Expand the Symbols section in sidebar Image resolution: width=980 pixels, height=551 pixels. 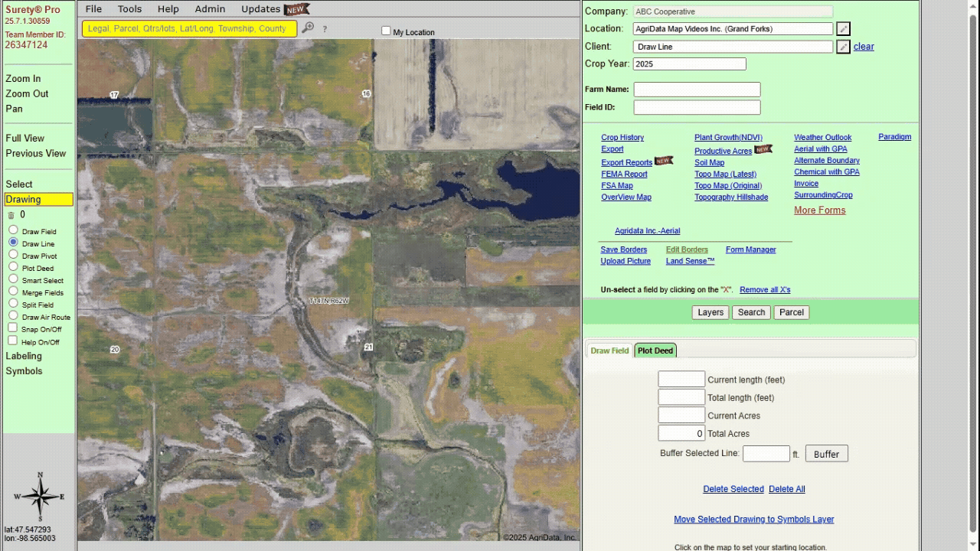[x=24, y=371]
